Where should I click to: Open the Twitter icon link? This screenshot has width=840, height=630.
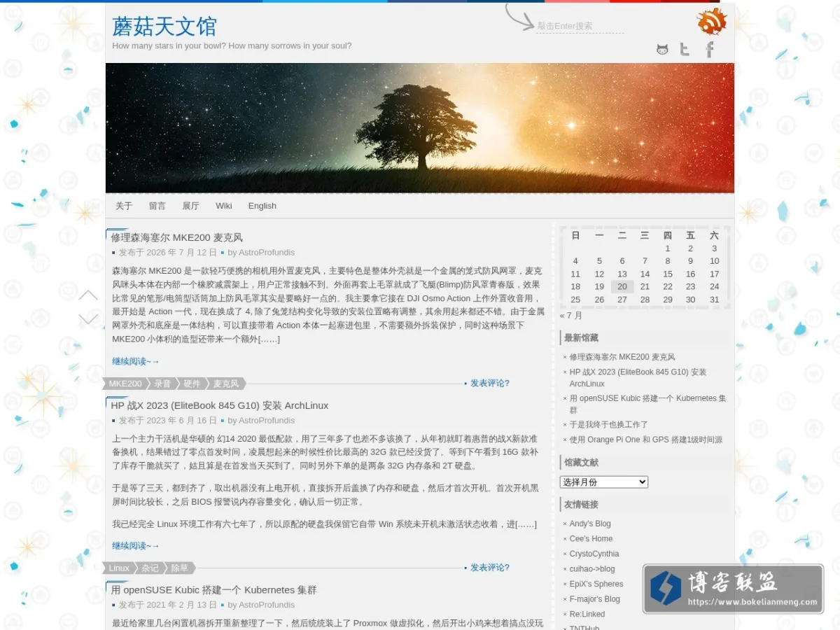(685, 50)
